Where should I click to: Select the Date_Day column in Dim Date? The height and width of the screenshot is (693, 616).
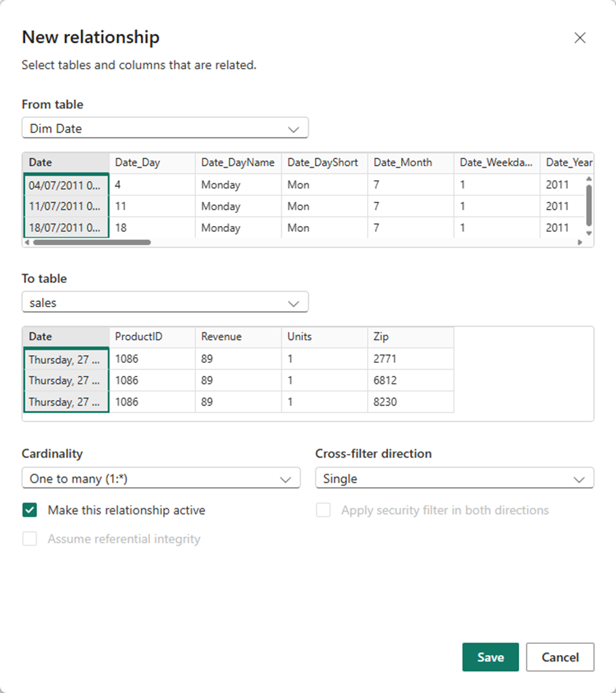pos(151,162)
